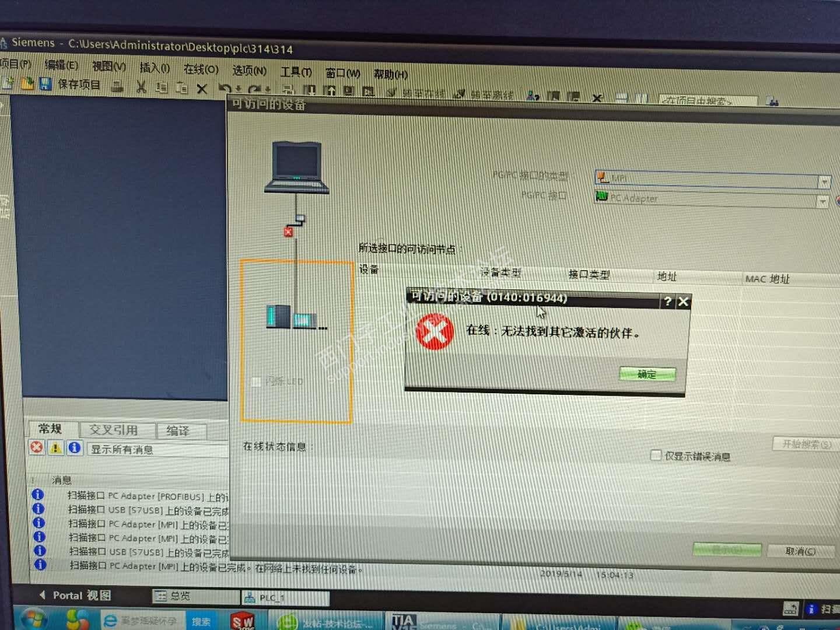The height and width of the screenshot is (630, 840).
Task: Click the 接口类型 column header
Action: click(589, 274)
